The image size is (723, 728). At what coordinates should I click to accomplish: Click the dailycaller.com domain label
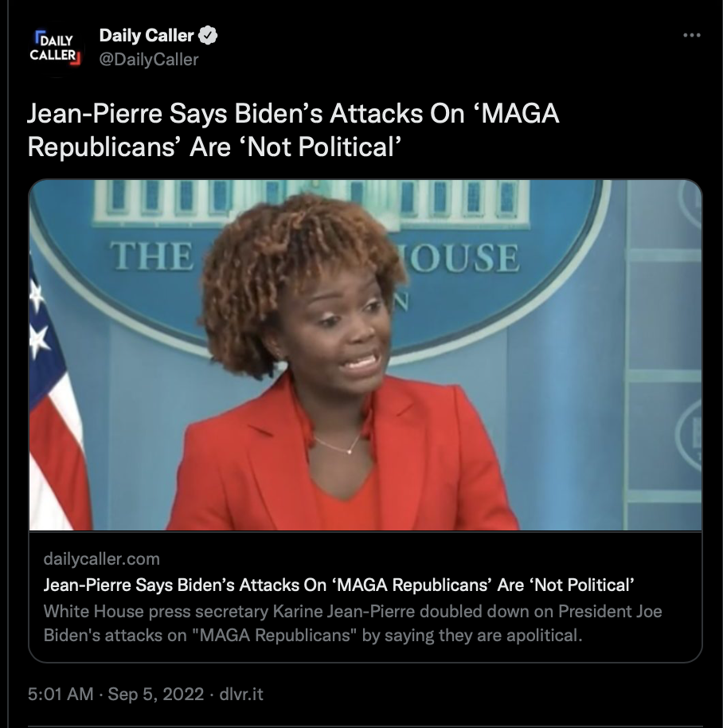102,558
